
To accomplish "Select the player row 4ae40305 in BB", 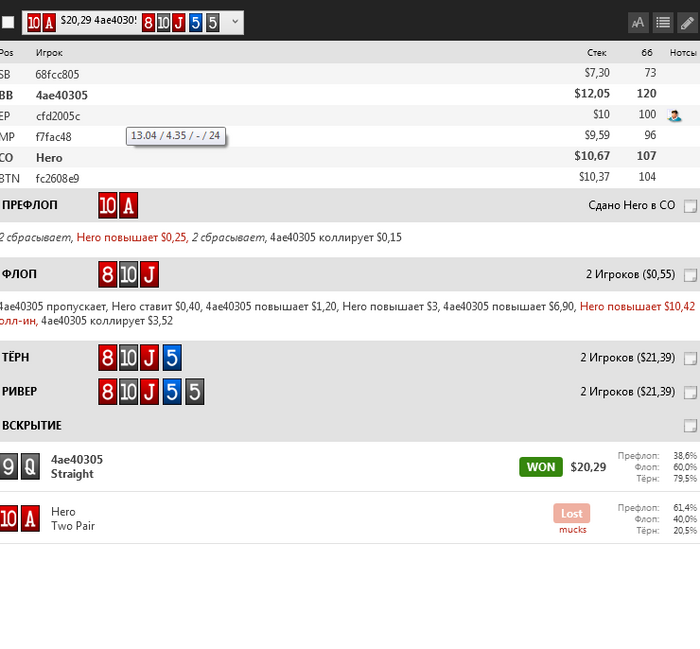I will [x=350, y=95].
